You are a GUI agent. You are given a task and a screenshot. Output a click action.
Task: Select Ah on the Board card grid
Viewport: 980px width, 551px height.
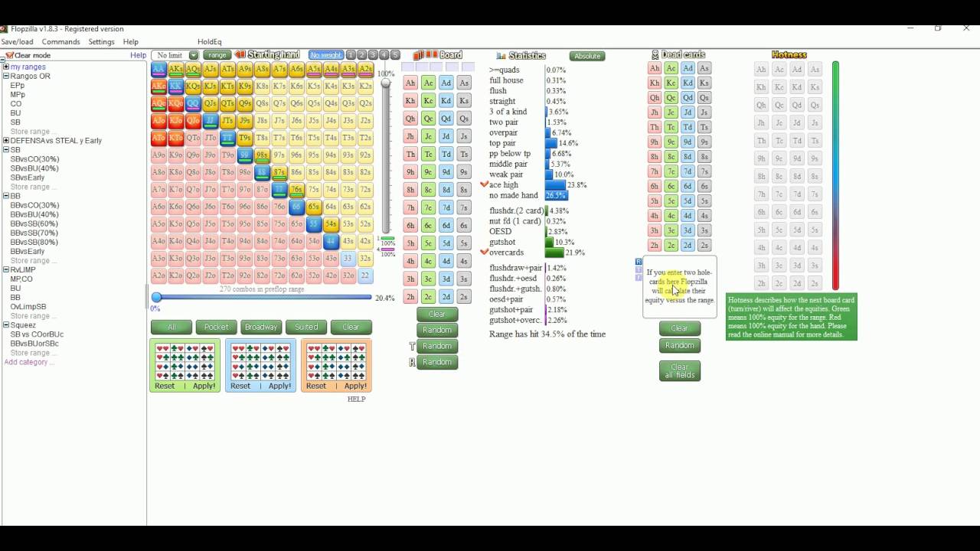pyautogui.click(x=410, y=83)
